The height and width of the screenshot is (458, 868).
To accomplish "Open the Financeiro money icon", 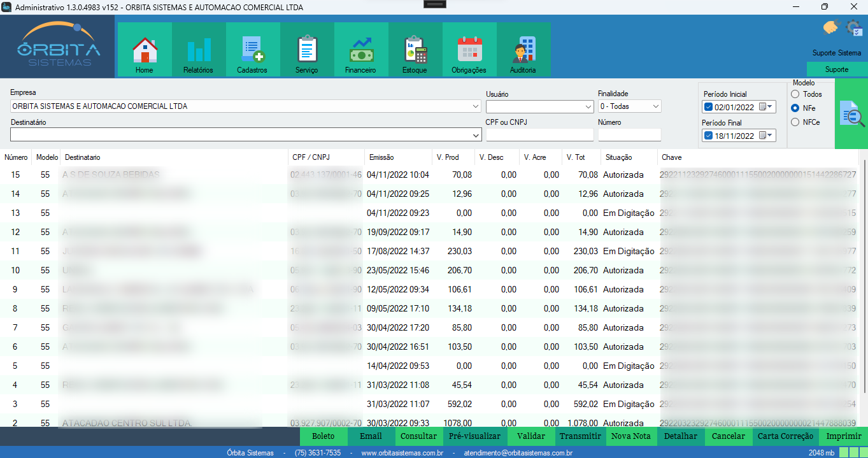I will (x=360, y=49).
